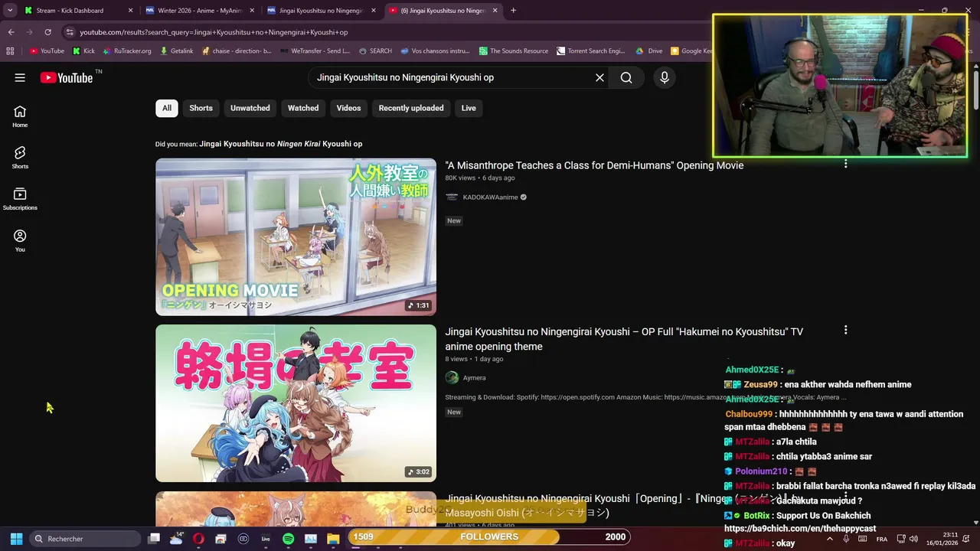This screenshot has height=551, width=980.
Task: Open the YouTube bookmark
Action: pyautogui.click(x=47, y=51)
